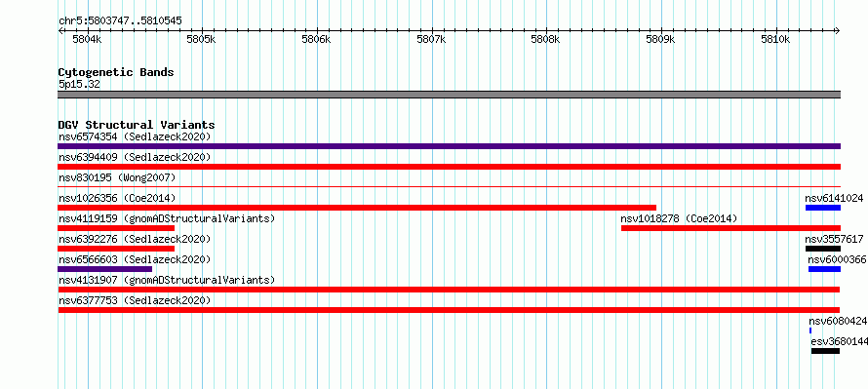868x389 pixels.
Task: Select the nsv6392276 (Sedlazeck2020) label
Action: pyautogui.click(x=135, y=239)
